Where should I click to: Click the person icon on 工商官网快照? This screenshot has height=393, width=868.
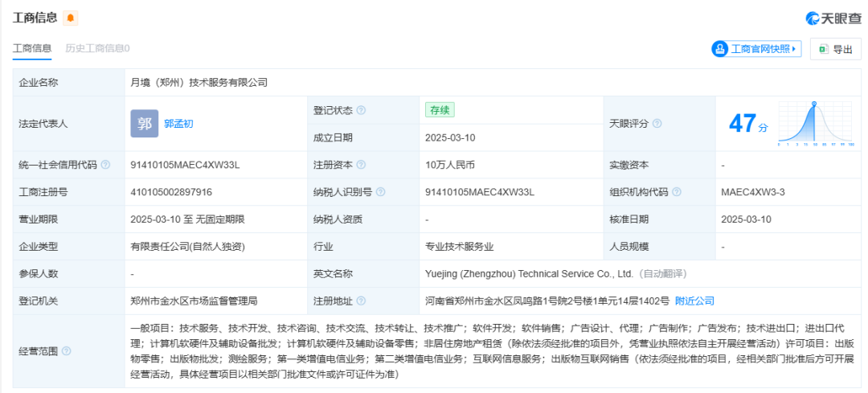[719, 49]
